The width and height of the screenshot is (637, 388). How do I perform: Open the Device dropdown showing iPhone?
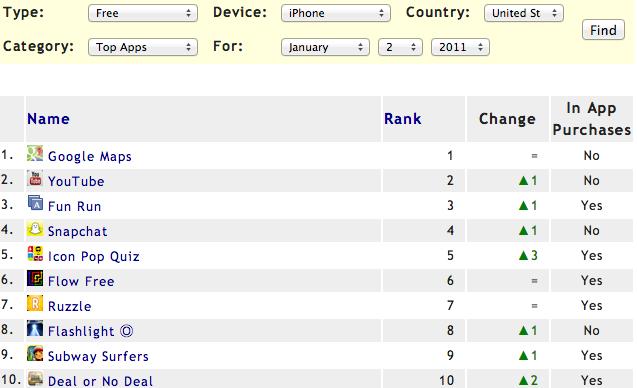click(x=336, y=13)
